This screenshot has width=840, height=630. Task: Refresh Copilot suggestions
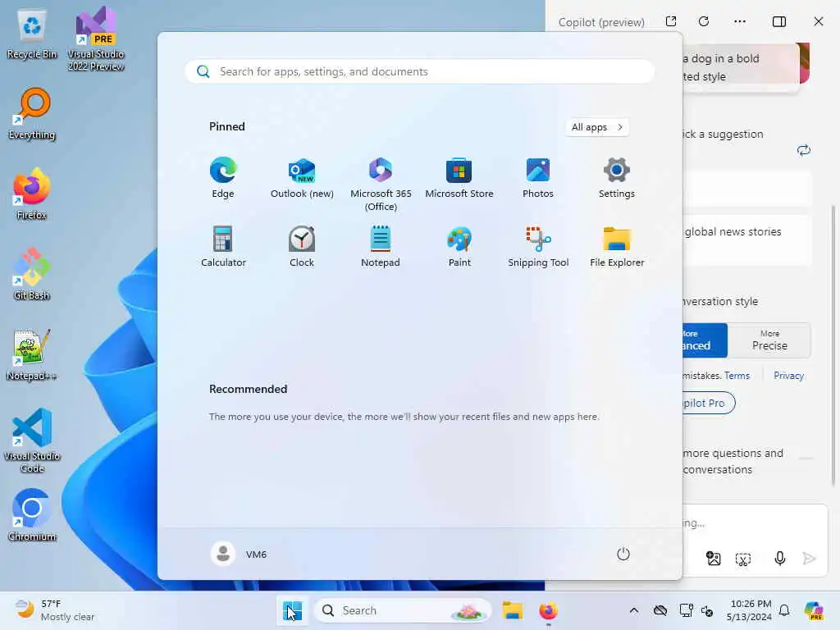[804, 150]
